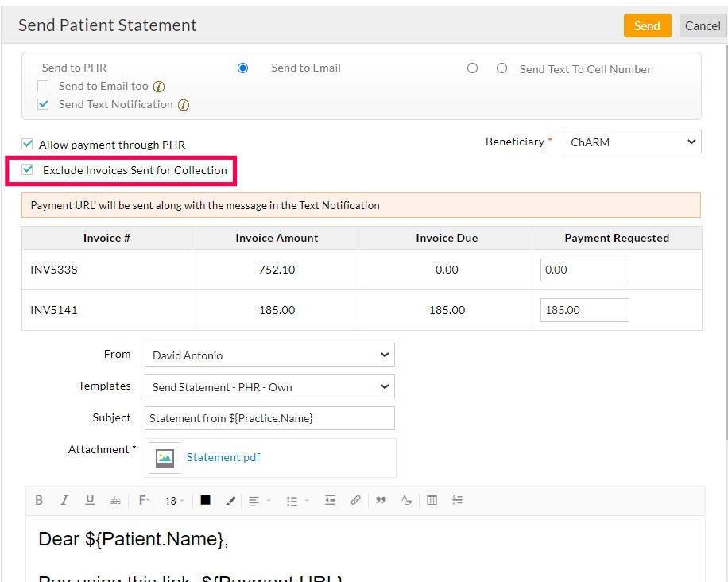Apply italic formatting
Image resolution: width=728 pixels, height=582 pixels.
pos(64,500)
